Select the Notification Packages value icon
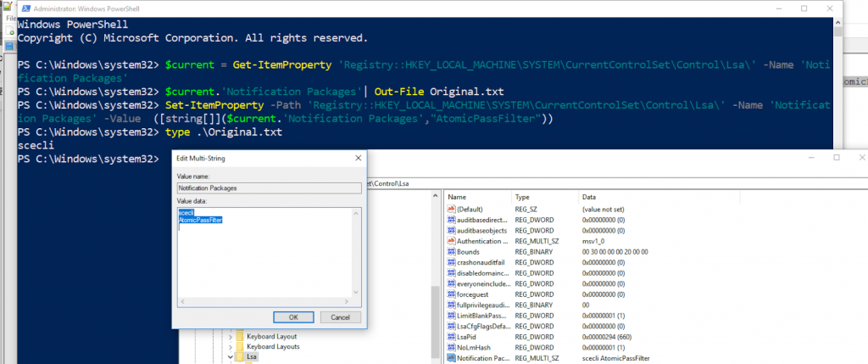 pos(451,359)
